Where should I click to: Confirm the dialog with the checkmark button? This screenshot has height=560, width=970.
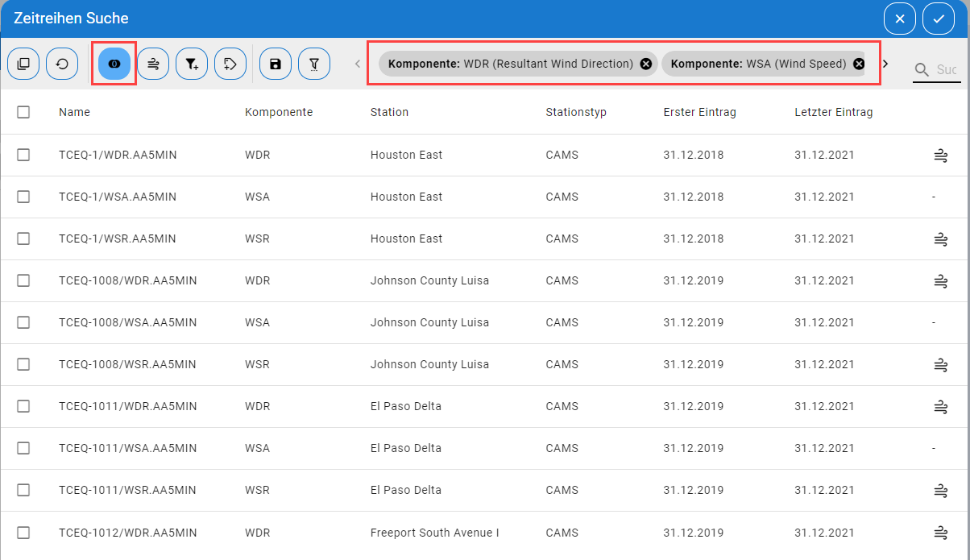click(939, 19)
